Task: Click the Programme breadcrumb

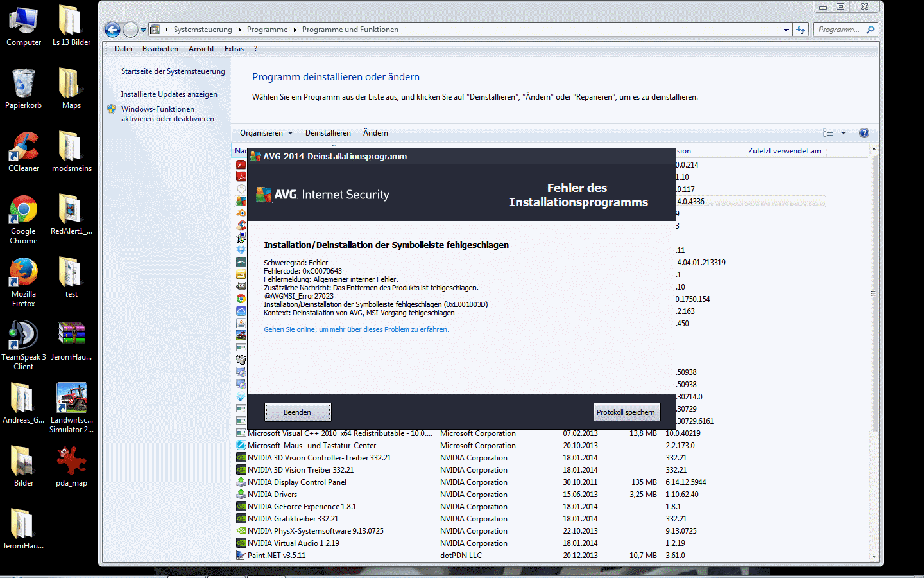Action: pyautogui.click(x=267, y=30)
